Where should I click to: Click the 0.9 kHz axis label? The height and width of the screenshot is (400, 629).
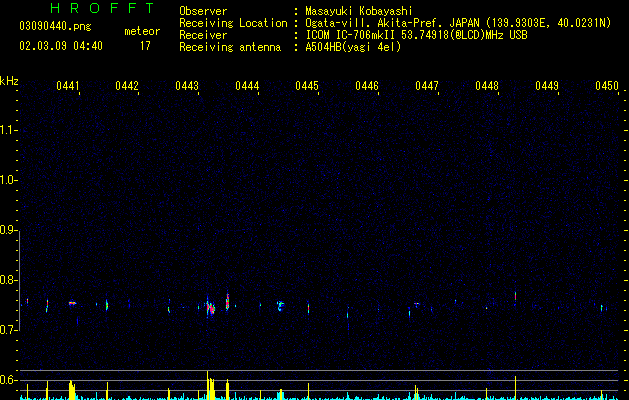pos(8,230)
